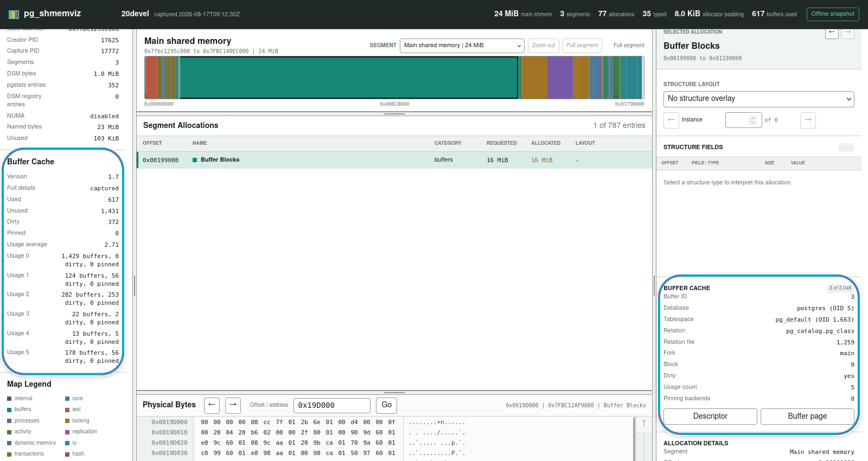Image resolution: width=868 pixels, height=461 pixels.
Task: Click the horizontal drag handle below memory map
Action: (394, 114)
